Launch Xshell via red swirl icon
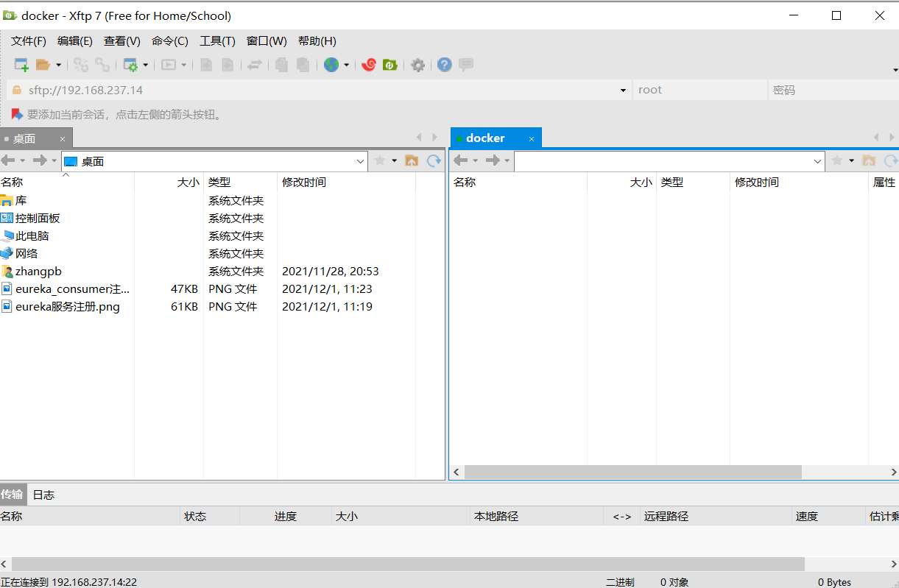The height and width of the screenshot is (588, 899). pyautogui.click(x=369, y=65)
